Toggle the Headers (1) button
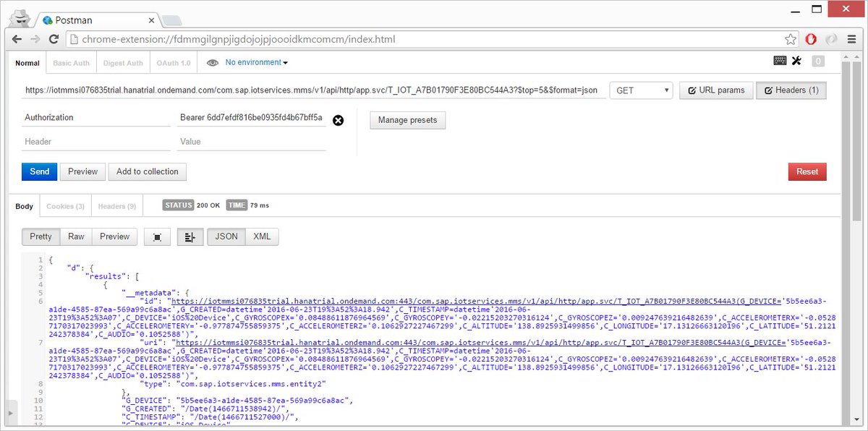 (791, 90)
